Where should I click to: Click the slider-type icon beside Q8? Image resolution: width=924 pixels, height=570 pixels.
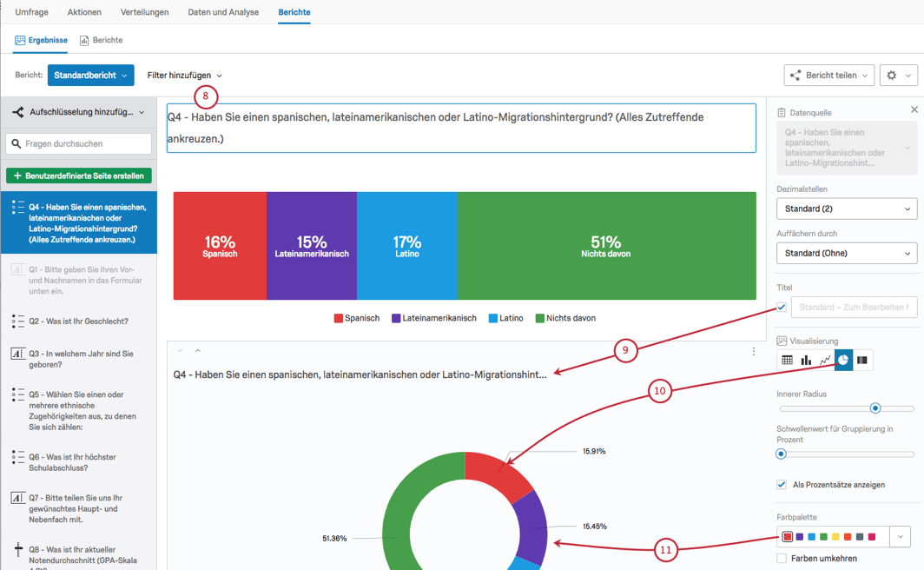tap(18, 549)
